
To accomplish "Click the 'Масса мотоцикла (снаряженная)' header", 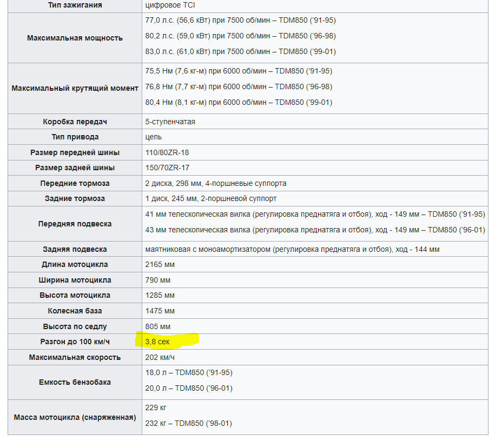I will coord(75,418).
